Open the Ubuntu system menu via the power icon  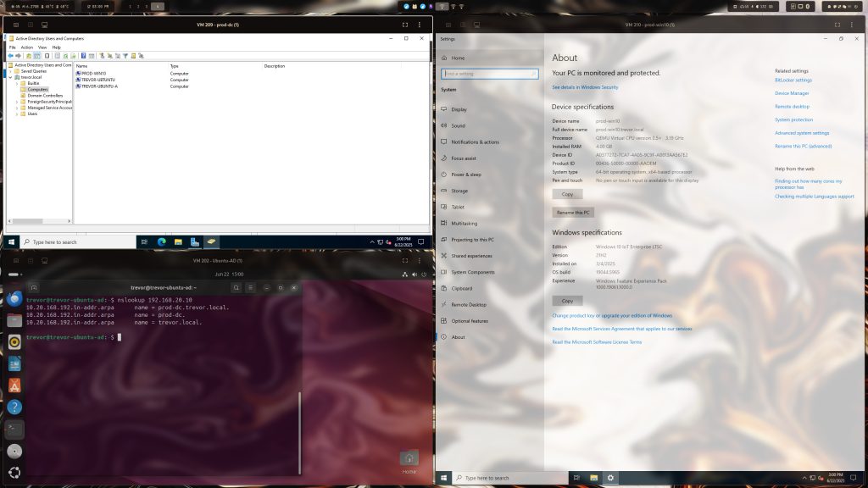point(424,274)
